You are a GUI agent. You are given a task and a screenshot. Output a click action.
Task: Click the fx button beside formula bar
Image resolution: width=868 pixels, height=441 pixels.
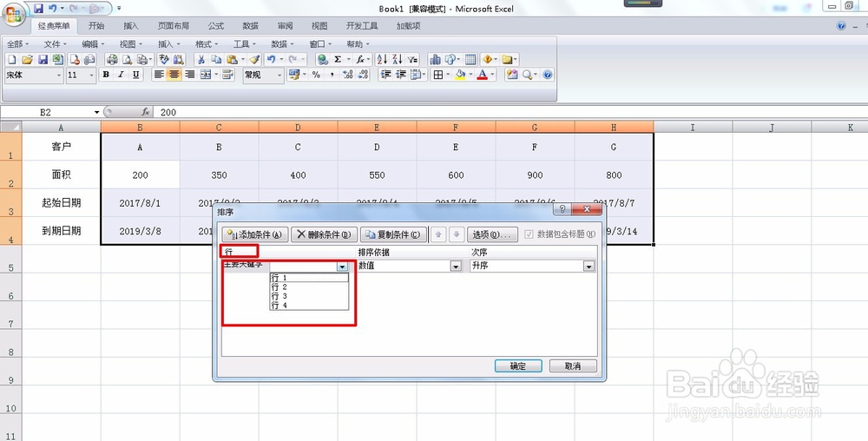point(146,112)
